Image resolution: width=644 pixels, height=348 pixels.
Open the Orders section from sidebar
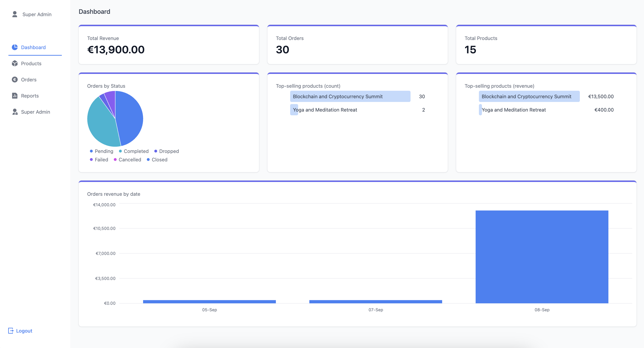(29, 79)
